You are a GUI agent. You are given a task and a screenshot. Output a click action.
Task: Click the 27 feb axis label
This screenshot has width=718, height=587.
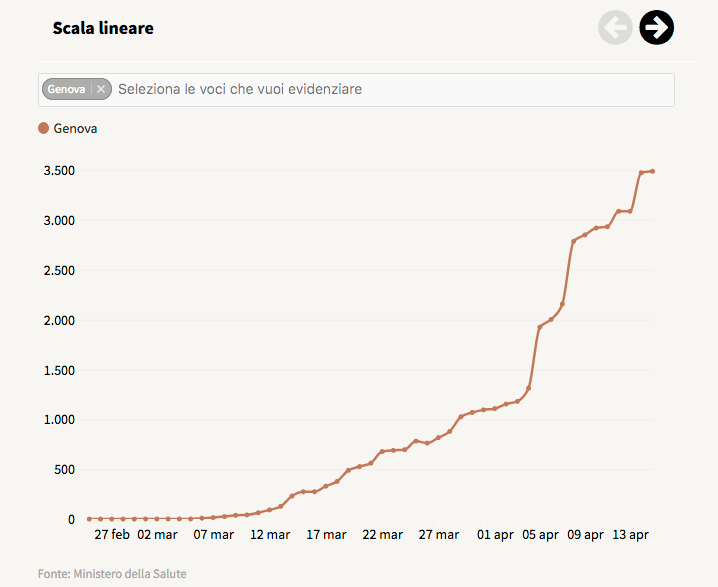pos(112,534)
